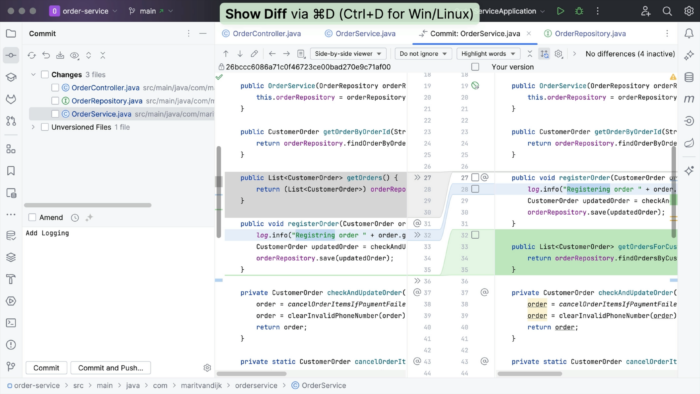700x394 pixels.
Task: Open the Structure tool window
Action: (11, 149)
